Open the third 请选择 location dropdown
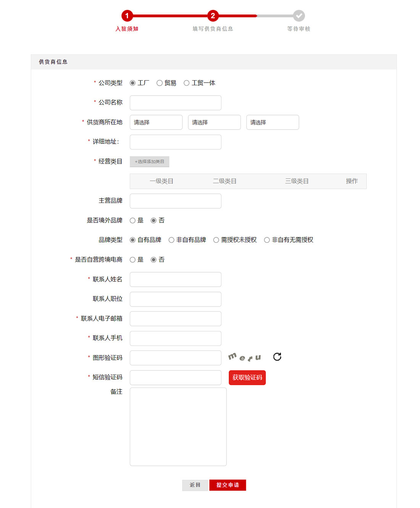 [x=273, y=122]
